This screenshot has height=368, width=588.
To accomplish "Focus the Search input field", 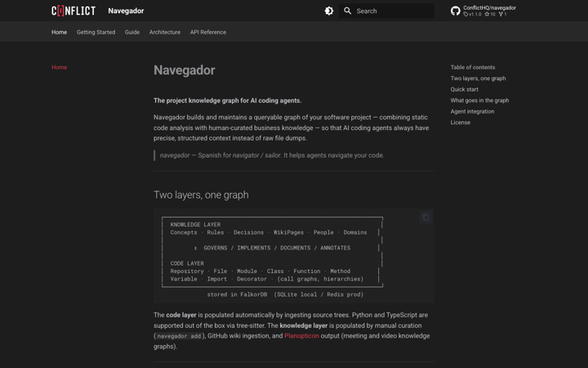I will pos(386,11).
